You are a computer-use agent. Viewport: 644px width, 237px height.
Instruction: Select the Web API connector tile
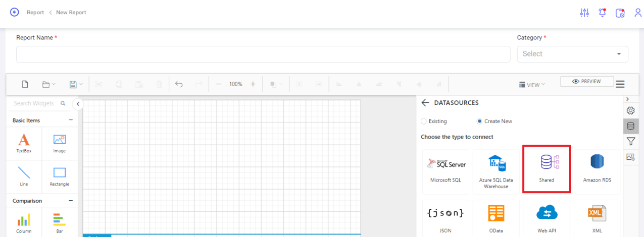coord(547,219)
